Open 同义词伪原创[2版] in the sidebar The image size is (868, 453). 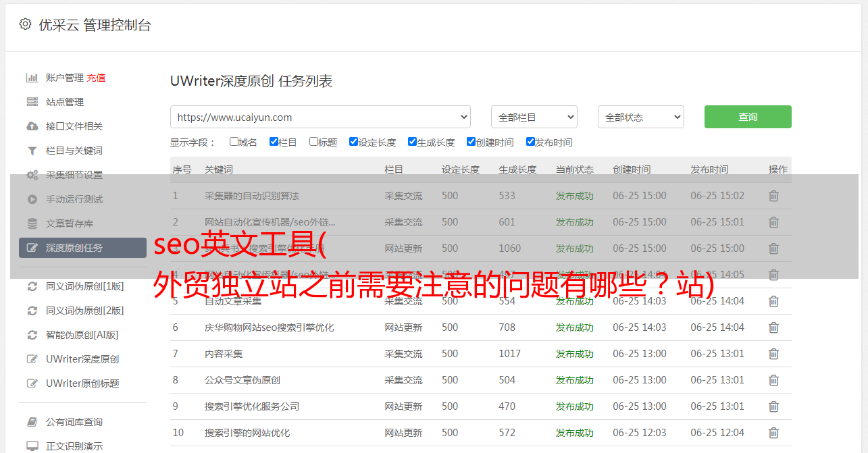pos(84,311)
